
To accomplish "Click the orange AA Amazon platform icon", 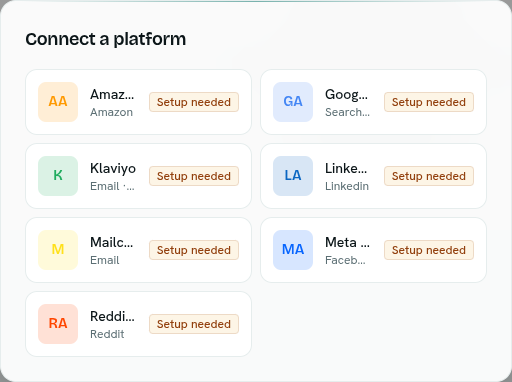I will click(58, 102).
